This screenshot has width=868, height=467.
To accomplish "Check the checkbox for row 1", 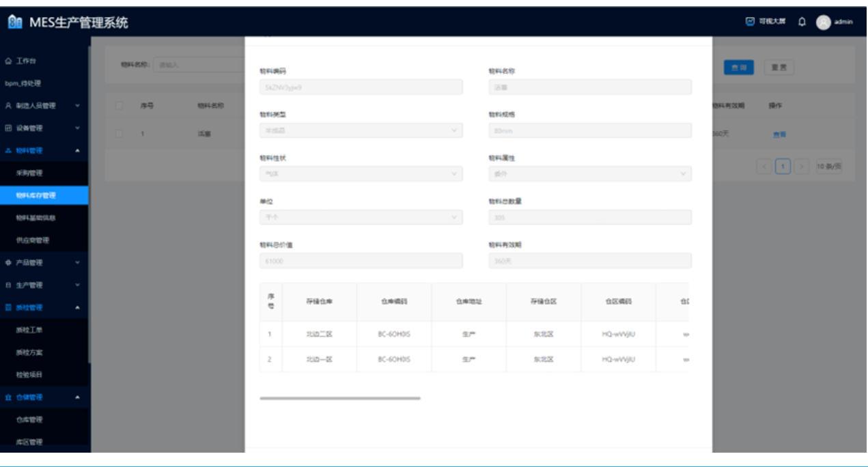I will pyautogui.click(x=120, y=134).
